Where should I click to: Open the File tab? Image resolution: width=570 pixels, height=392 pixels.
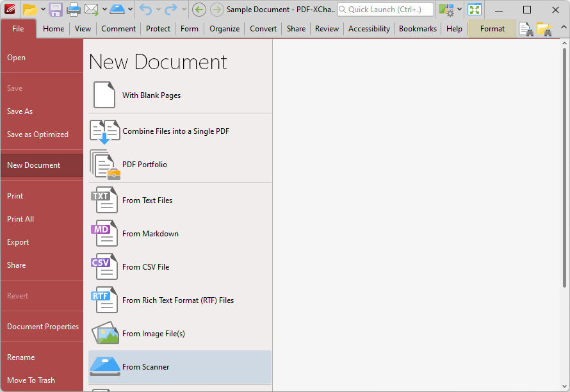(18, 29)
